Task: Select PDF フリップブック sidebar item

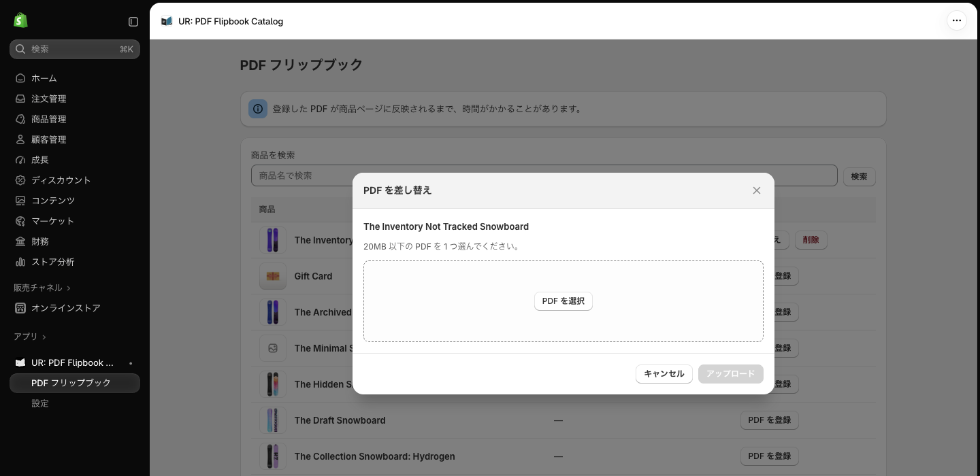Action: [x=75, y=383]
